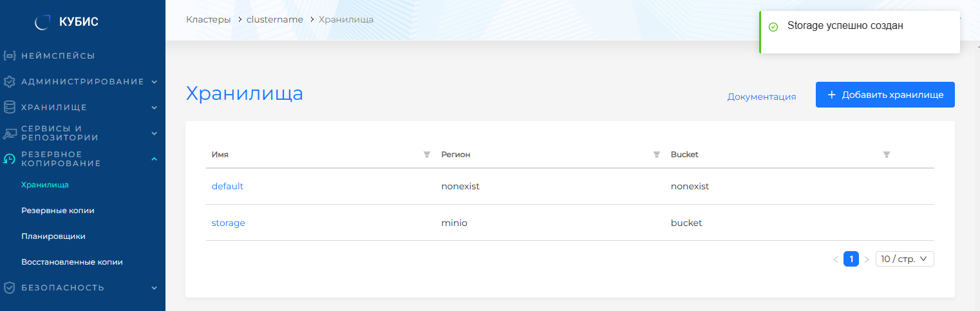
Task: Click Добавить хранилище button
Action: (x=885, y=95)
